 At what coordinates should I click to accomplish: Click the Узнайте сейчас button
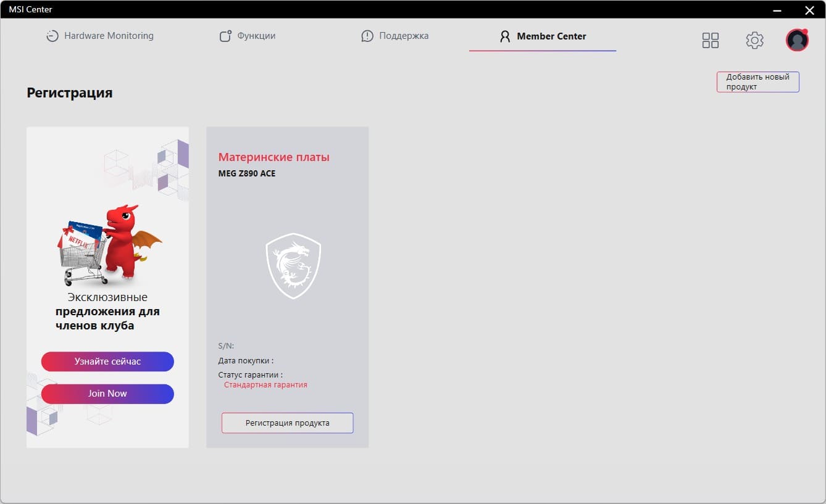pos(107,361)
